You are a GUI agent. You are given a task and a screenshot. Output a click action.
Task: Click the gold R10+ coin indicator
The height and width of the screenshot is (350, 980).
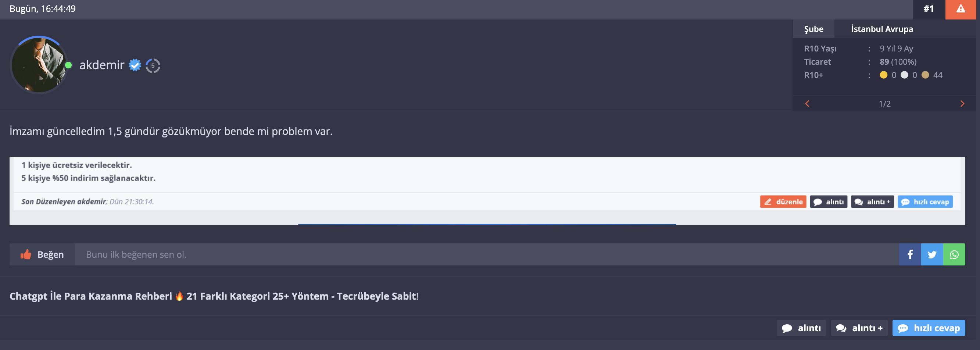[x=884, y=75]
